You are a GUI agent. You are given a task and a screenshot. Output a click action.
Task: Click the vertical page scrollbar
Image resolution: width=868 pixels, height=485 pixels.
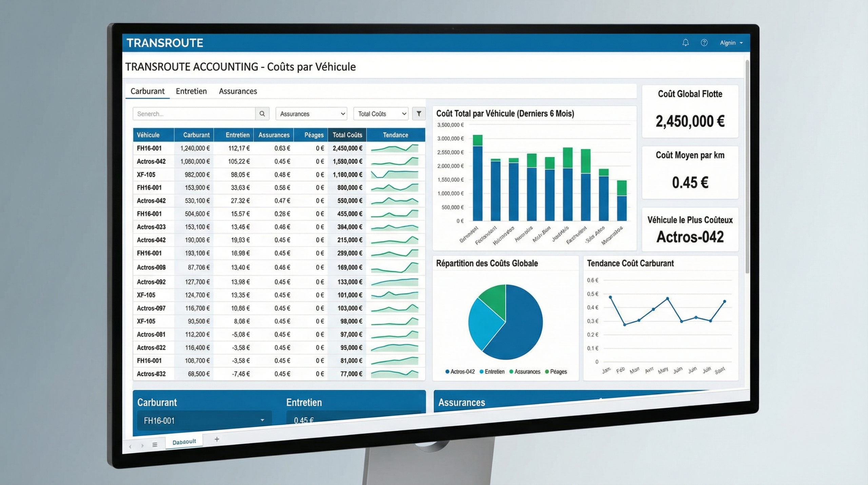(747, 166)
